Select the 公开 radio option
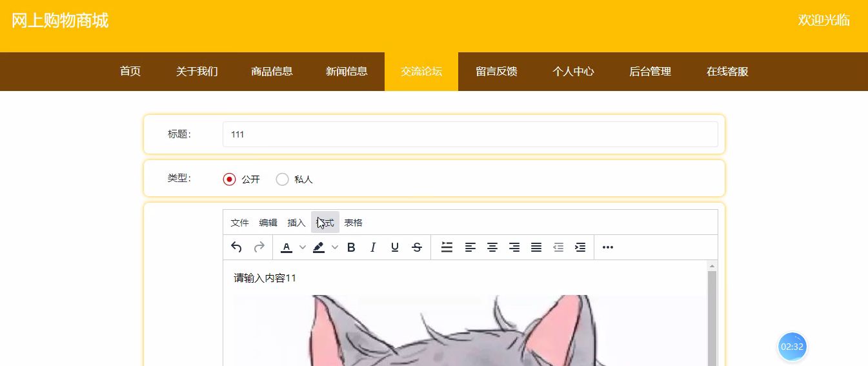868x366 pixels. pos(229,179)
